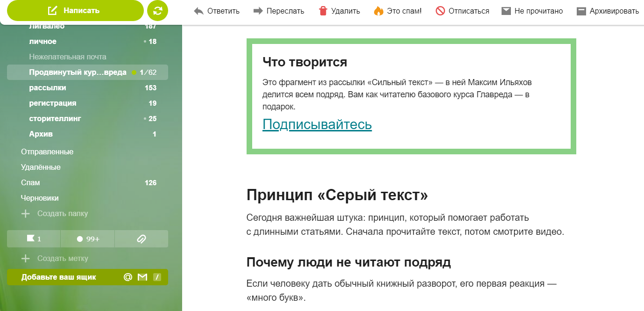Filter flagged messages with the flag icon

pyautogui.click(x=34, y=239)
